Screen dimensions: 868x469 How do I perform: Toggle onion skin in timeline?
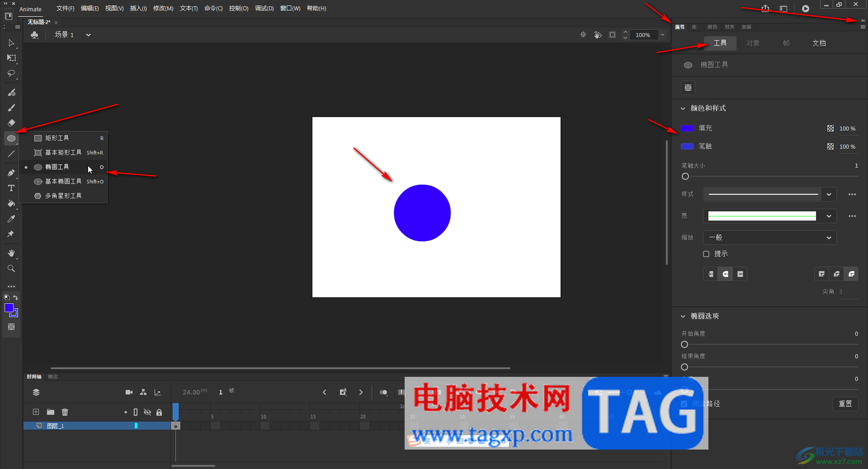(x=383, y=392)
